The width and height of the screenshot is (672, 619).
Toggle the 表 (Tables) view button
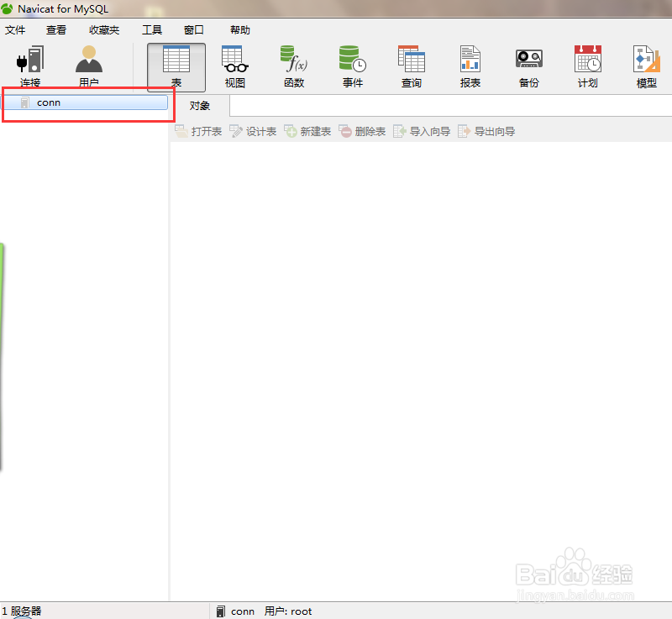pyautogui.click(x=176, y=66)
